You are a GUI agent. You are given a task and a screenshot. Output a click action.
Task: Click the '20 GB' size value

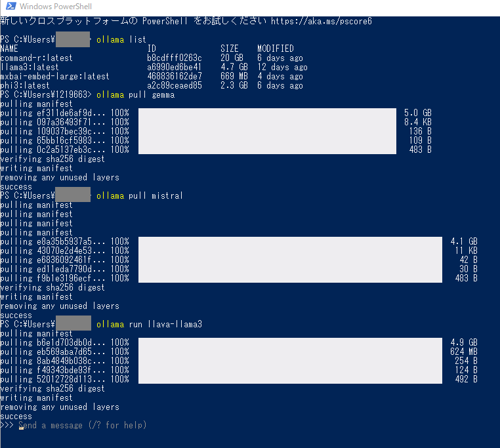coord(232,58)
